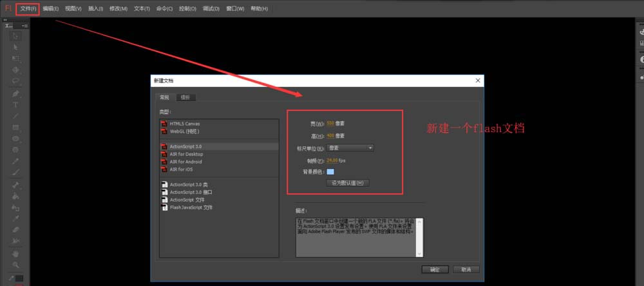Select the Lasso tool
This screenshot has width=644, height=286.
[15, 81]
